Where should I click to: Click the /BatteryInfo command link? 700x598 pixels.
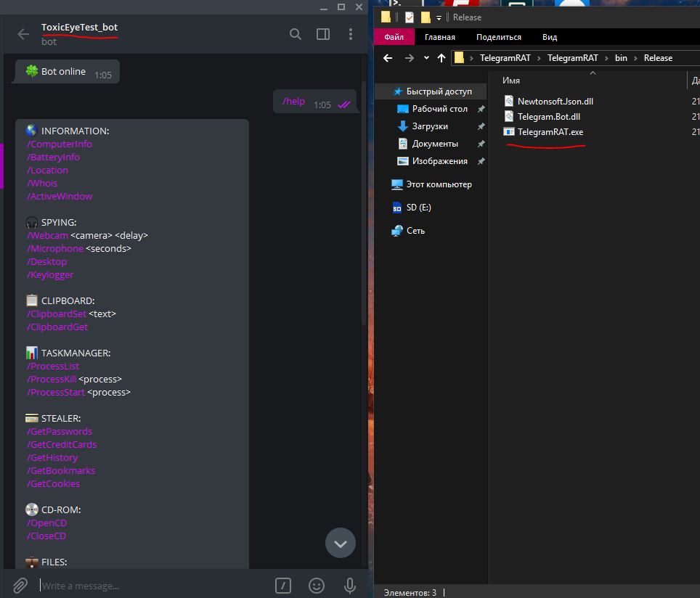53,157
